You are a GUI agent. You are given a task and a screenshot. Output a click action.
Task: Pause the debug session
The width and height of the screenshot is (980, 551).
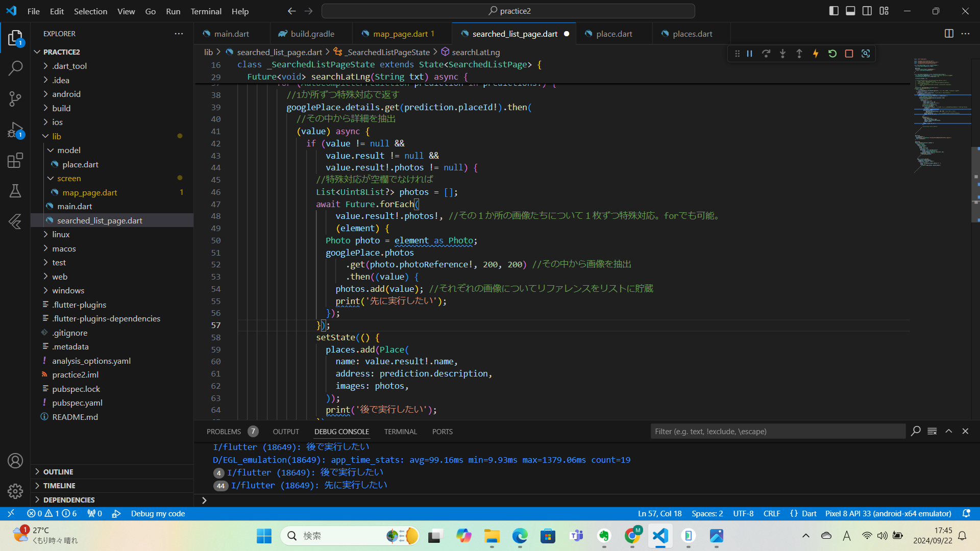click(750, 54)
